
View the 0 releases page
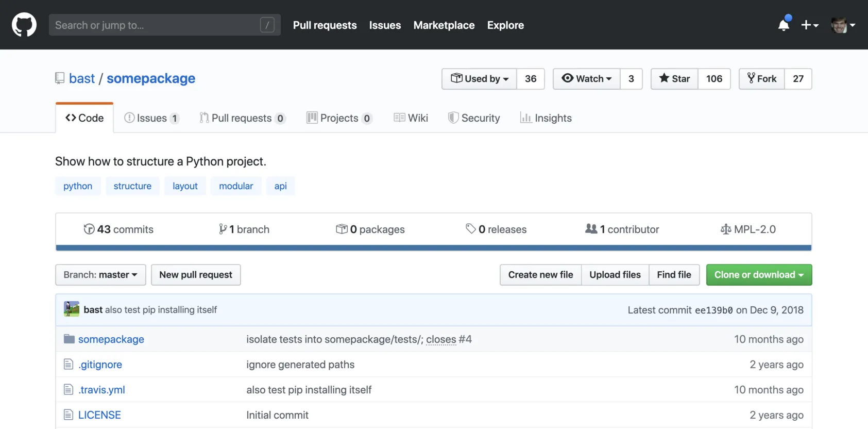click(x=496, y=229)
